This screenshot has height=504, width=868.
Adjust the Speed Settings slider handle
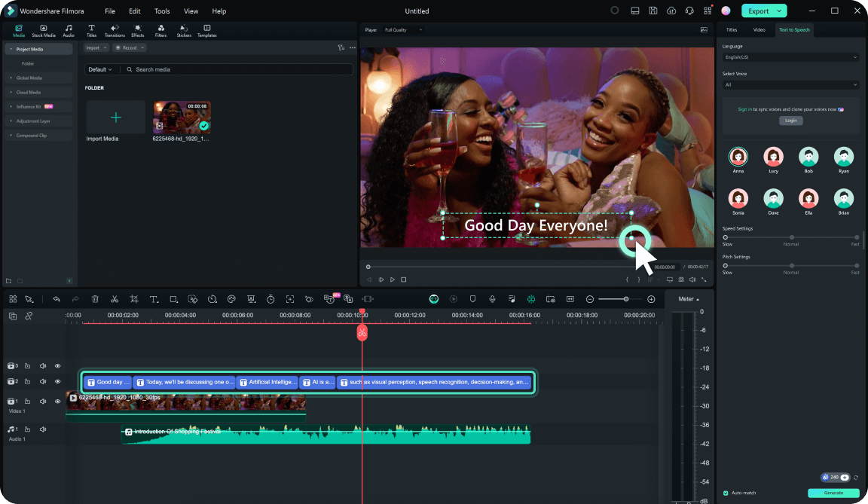[725, 238]
